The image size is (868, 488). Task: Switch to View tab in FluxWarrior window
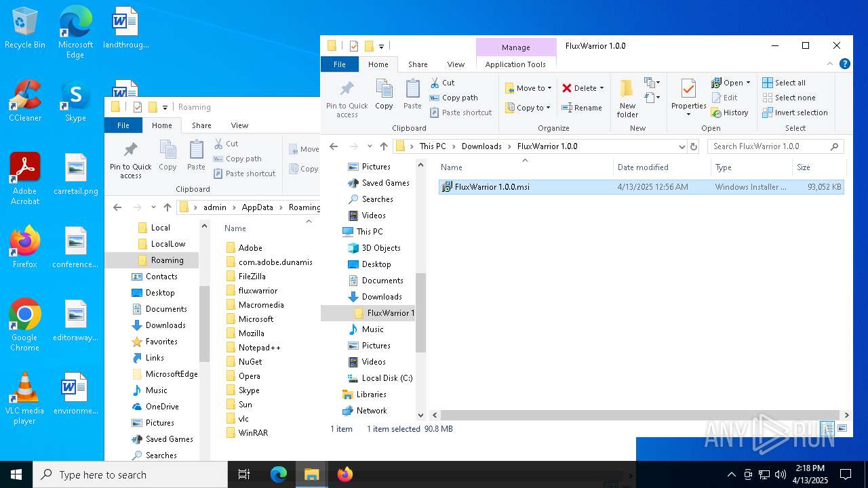point(456,64)
